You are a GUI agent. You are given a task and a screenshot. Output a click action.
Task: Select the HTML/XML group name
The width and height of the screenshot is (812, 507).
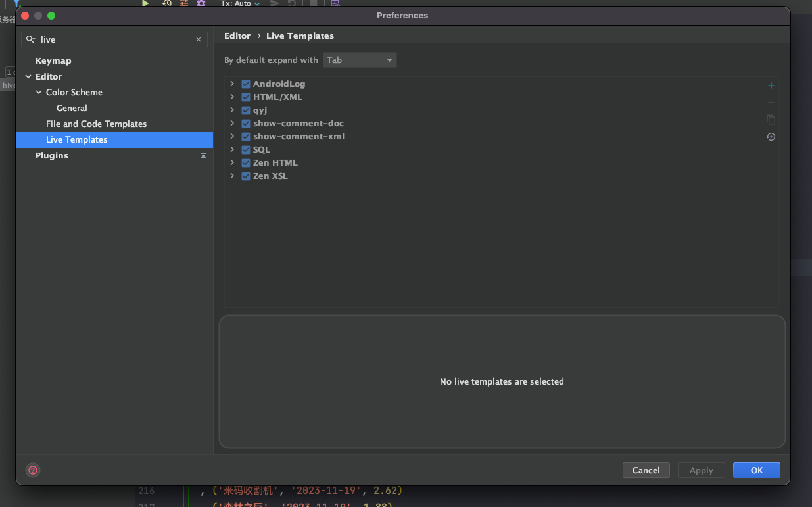click(277, 97)
